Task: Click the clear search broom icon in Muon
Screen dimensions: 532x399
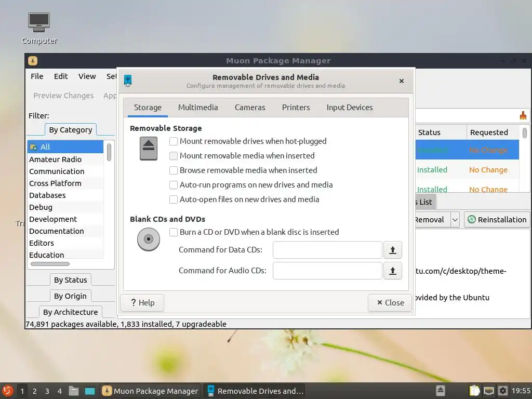Action: (523, 116)
